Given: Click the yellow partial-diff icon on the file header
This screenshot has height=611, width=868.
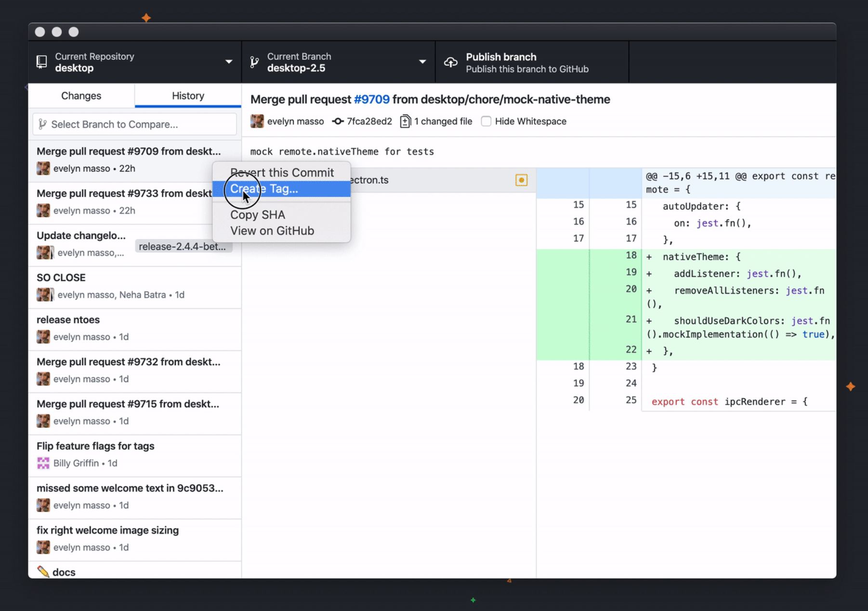Looking at the screenshot, I should 522,179.
